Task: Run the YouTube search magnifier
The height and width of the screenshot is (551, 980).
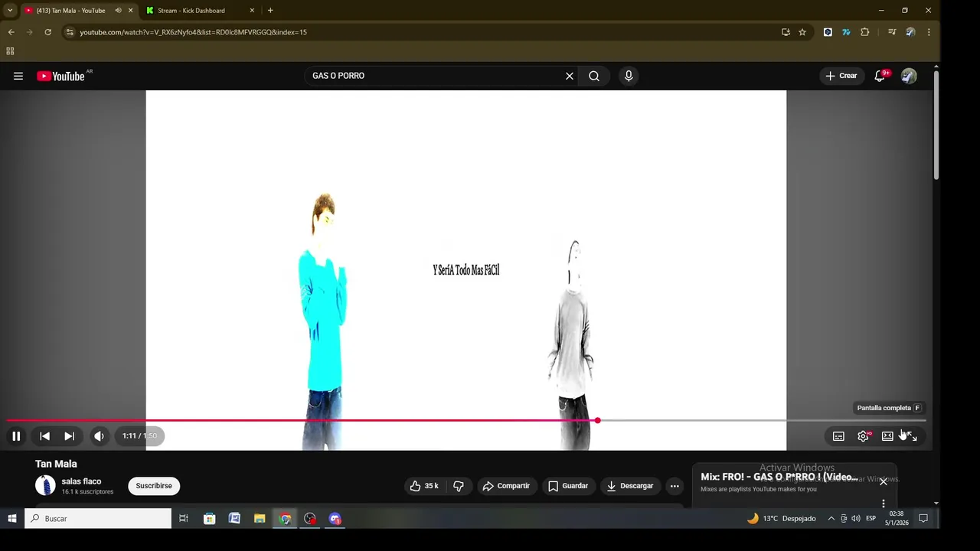Action: click(x=594, y=76)
